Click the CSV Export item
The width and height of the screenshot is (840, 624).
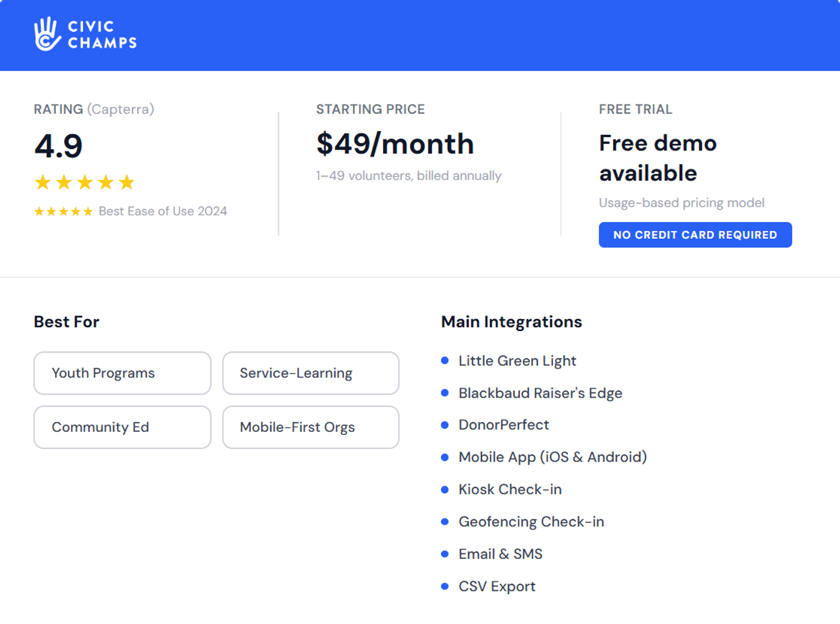click(x=497, y=586)
